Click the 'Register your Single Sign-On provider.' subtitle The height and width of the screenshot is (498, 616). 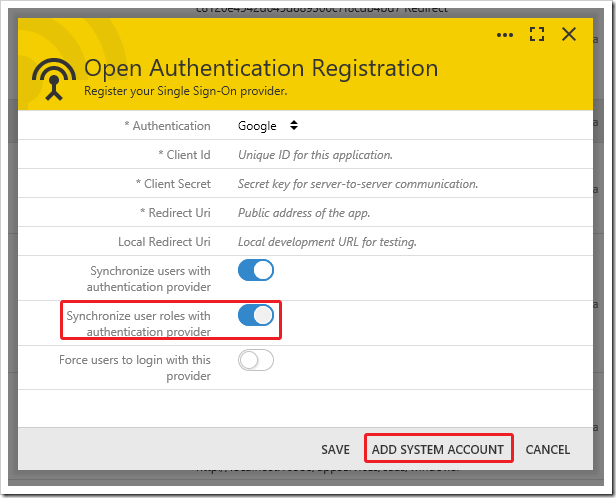coord(185,91)
